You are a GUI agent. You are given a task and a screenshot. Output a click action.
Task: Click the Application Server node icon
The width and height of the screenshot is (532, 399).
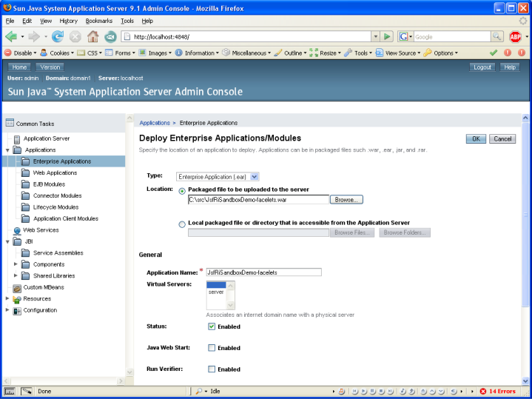point(17,139)
